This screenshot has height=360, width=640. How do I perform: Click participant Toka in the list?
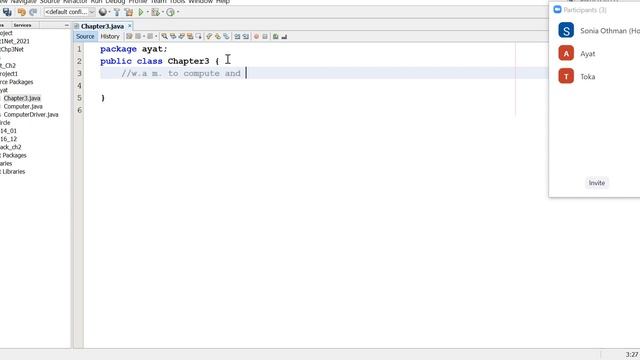(x=587, y=76)
